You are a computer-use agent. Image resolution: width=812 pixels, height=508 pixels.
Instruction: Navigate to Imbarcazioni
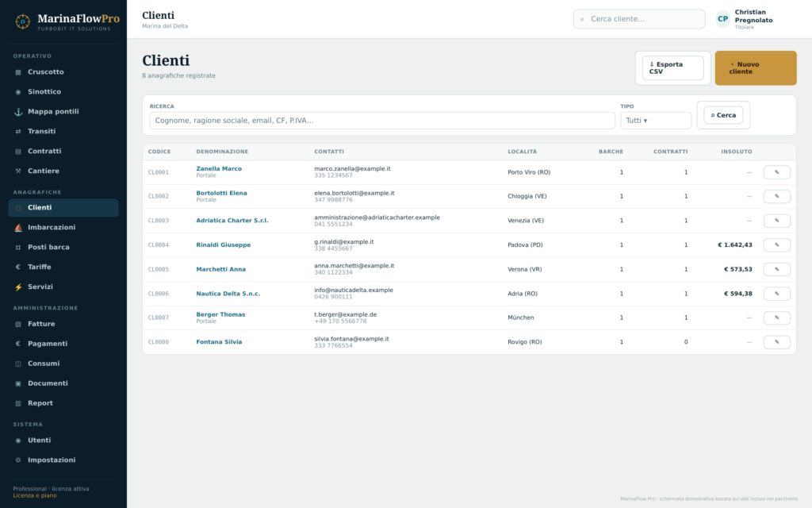[x=63, y=228]
